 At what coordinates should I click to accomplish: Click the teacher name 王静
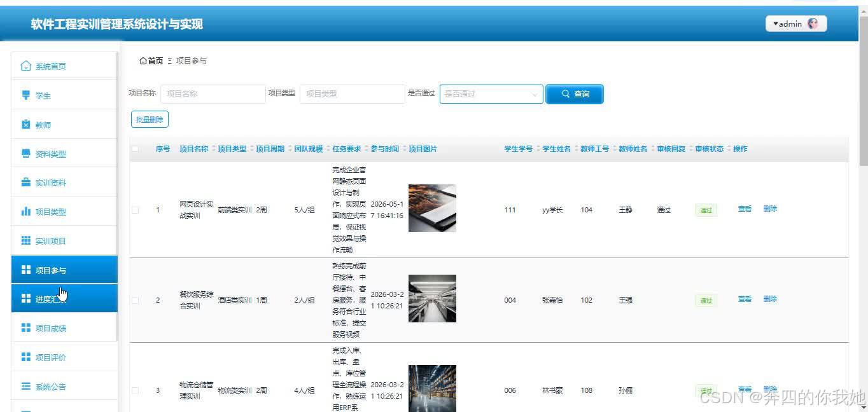[x=626, y=210]
